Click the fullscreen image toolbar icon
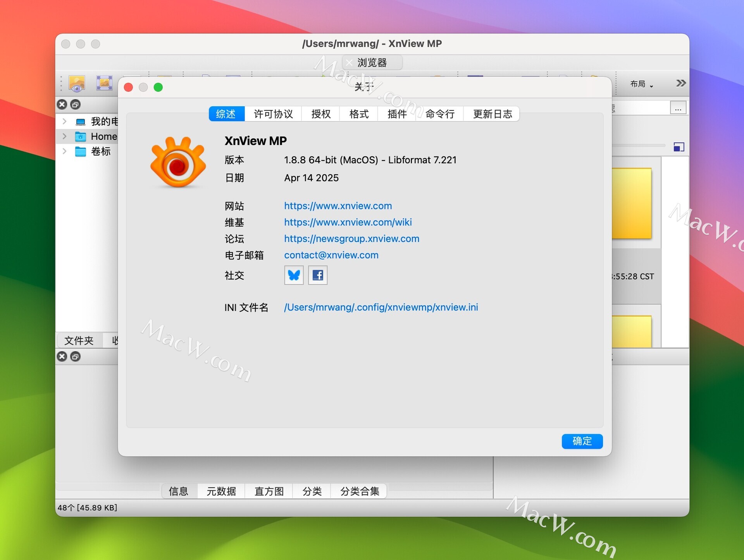Viewport: 744px width, 560px height. 104,83
